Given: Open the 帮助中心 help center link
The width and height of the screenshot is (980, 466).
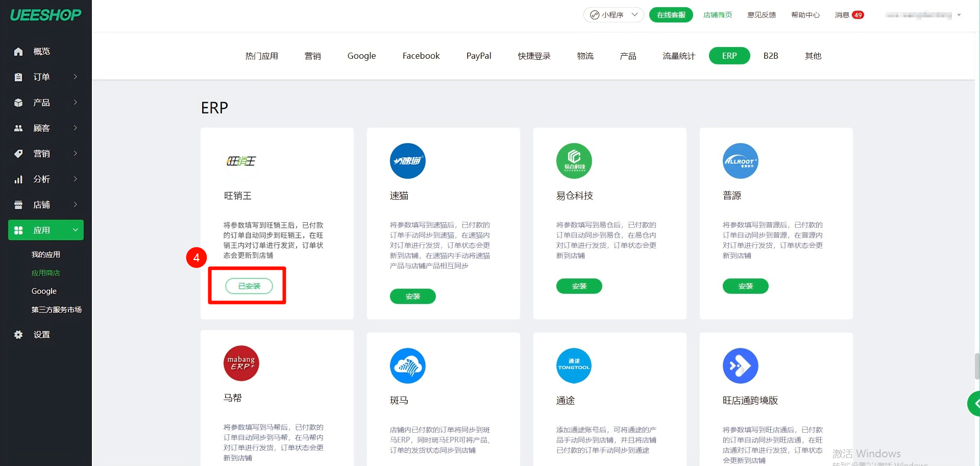Looking at the screenshot, I should (805, 15).
